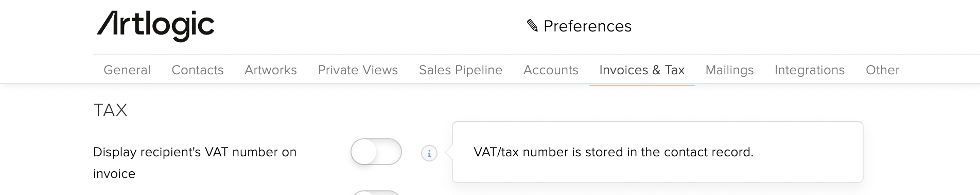Open the Mailings tab
The width and height of the screenshot is (980, 195).
tap(729, 70)
